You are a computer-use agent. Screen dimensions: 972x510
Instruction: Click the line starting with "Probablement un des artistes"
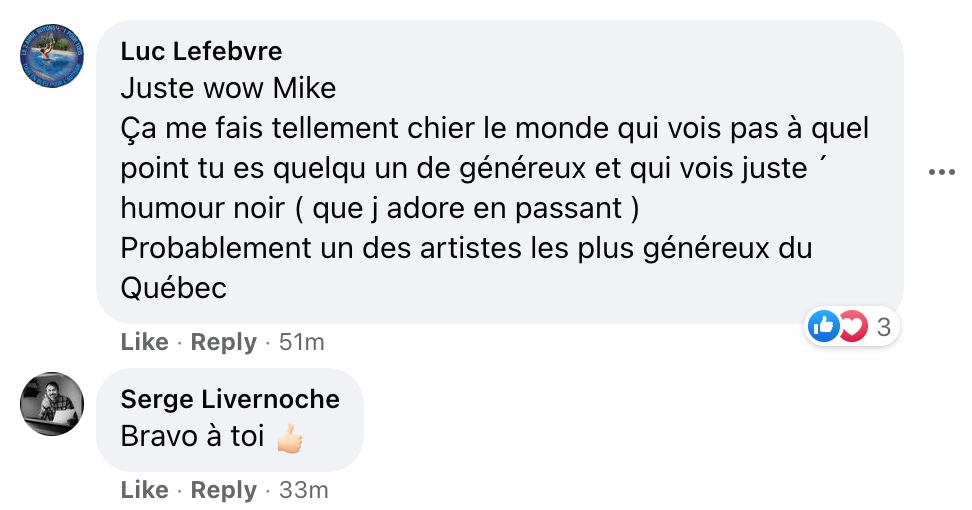[465, 248]
